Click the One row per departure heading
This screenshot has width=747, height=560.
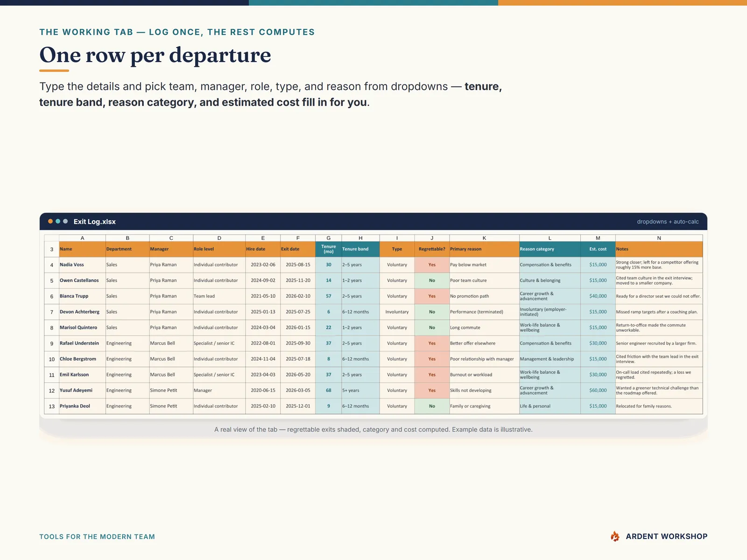pos(155,55)
